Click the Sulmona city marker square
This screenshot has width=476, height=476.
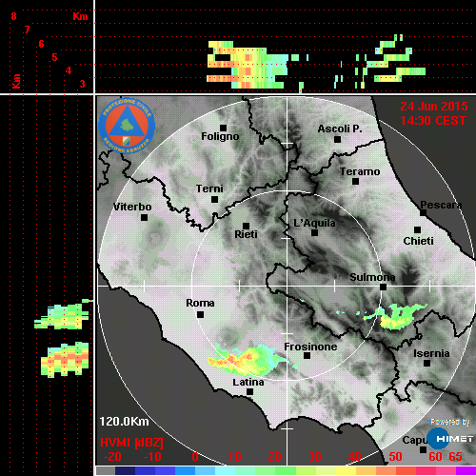[x=383, y=288]
